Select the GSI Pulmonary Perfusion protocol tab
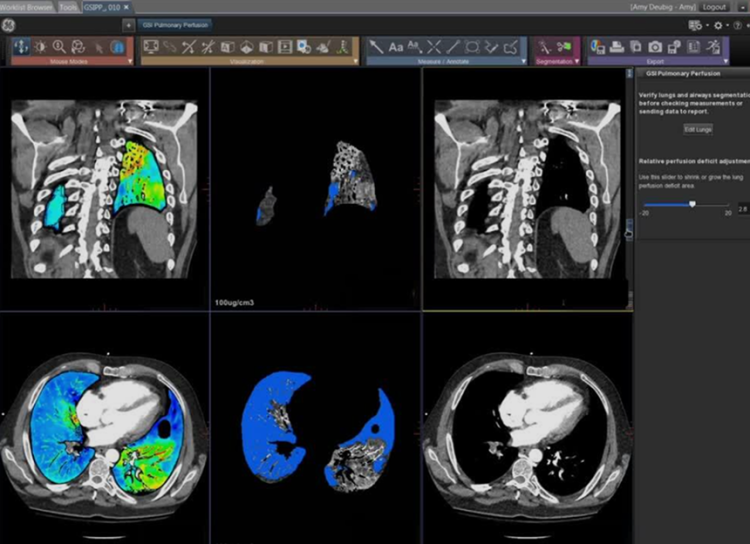Viewport: 750px width, 544px height. [x=176, y=25]
